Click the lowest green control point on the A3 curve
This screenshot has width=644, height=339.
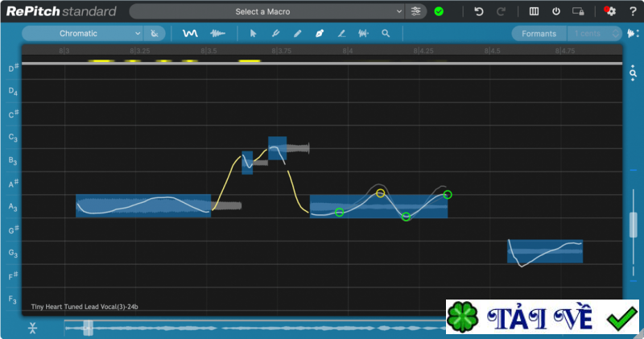pyautogui.click(x=406, y=217)
